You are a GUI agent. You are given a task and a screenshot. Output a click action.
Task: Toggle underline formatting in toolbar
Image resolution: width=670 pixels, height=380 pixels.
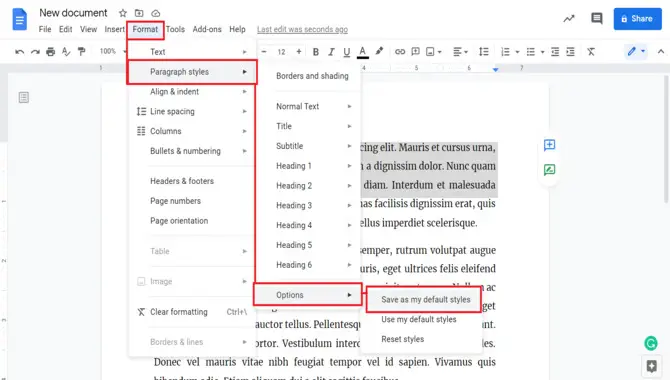[347, 52]
